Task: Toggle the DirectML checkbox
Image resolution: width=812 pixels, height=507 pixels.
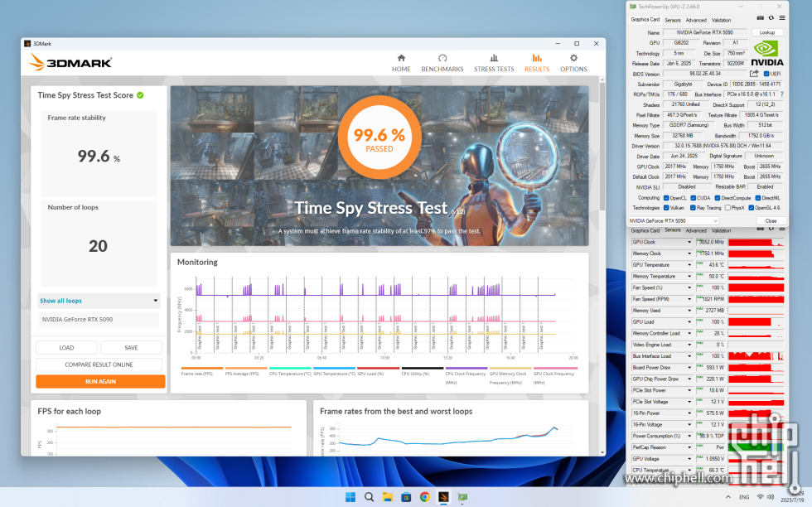Action: click(757, 198)
